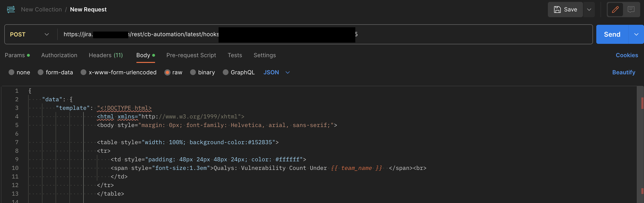Screen dimensions: 644x203
Task: Choose x-www-form-urlencoded body type
Action: [x=83, y=72]
